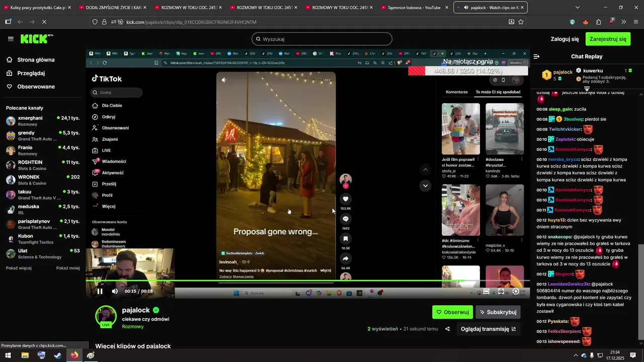The image size is (644, 362).
Task: Collapse the Chat Replay panel arrow
Action: [x=536, y=56]
